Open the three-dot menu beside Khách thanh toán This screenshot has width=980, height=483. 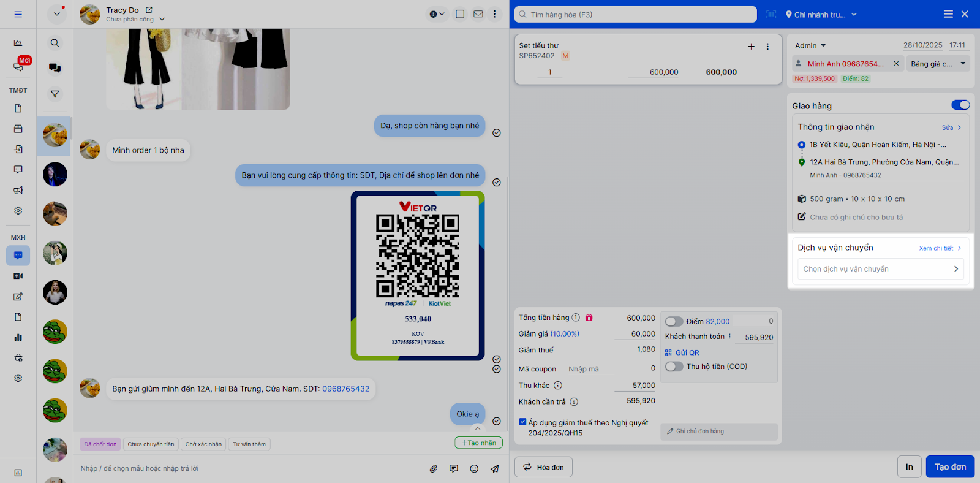coord(729,337)
